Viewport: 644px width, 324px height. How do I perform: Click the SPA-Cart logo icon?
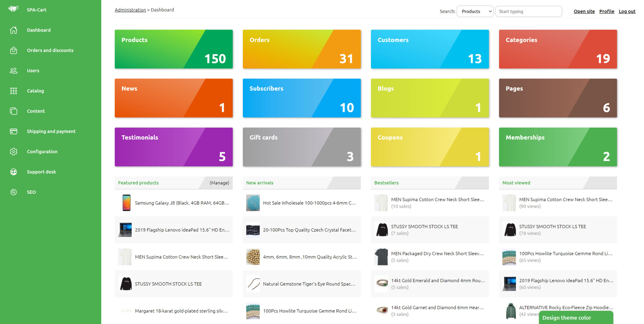click(x=13, y=9)
